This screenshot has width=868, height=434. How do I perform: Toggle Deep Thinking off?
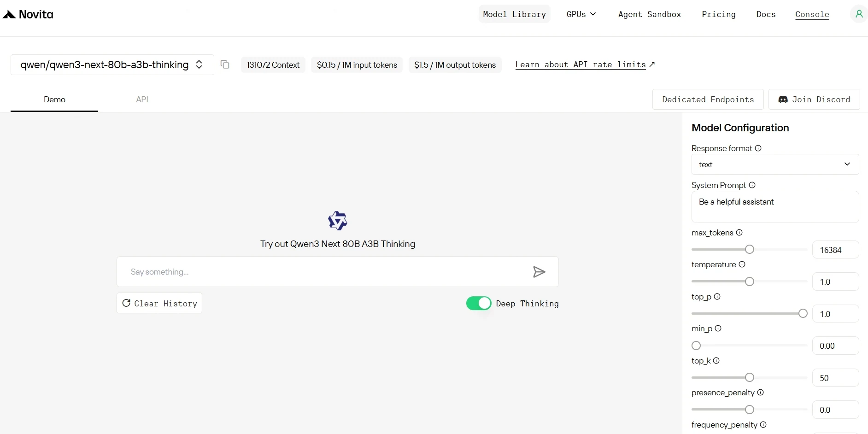(479, 303)
